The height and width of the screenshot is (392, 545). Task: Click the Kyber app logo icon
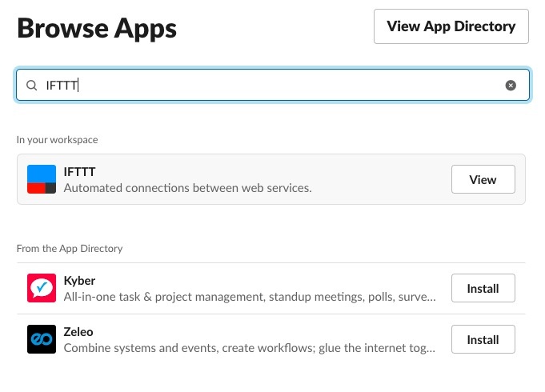coord(42,288)
